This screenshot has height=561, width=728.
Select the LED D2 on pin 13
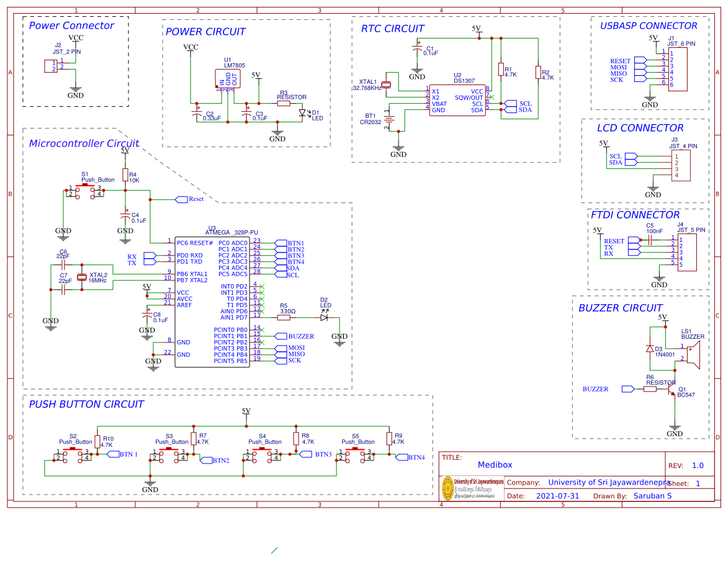point(324,318)
